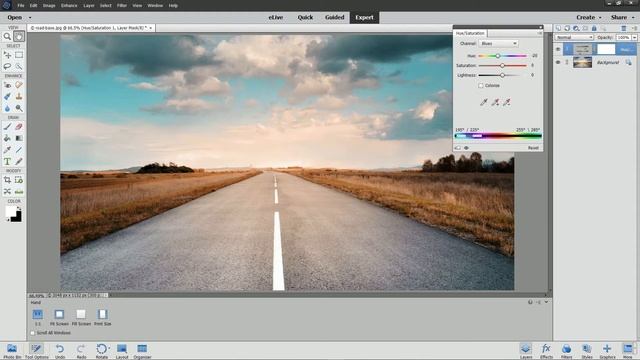
Task: Select the Smart Brush tool
Action: coord(7,97)
